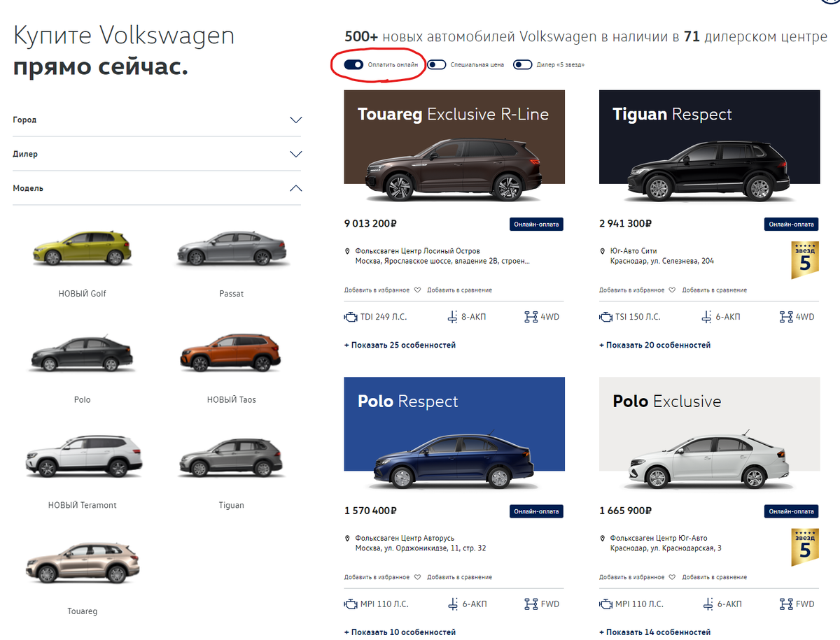The width and height of the screenshot is (840, 640).
Task: Click the 5 звезд badge on Tiguan card
Action: click(805, 260)
